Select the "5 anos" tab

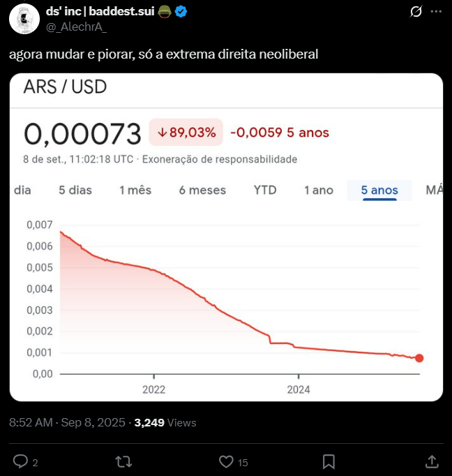(379, 190)
